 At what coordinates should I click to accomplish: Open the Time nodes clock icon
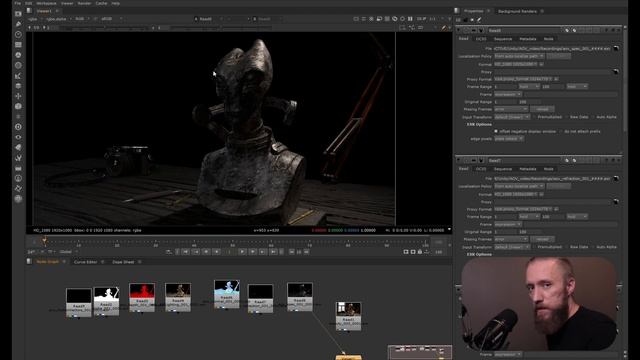[x=18, y=34]
